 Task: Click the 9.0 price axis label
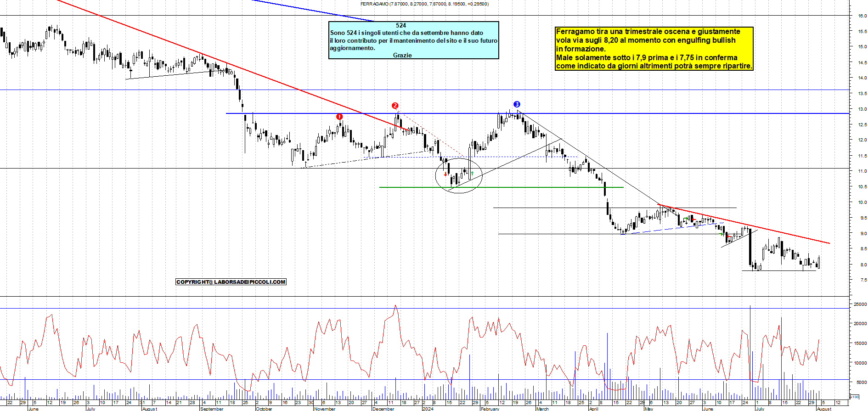pyautogui.click(x=863, y=234)
